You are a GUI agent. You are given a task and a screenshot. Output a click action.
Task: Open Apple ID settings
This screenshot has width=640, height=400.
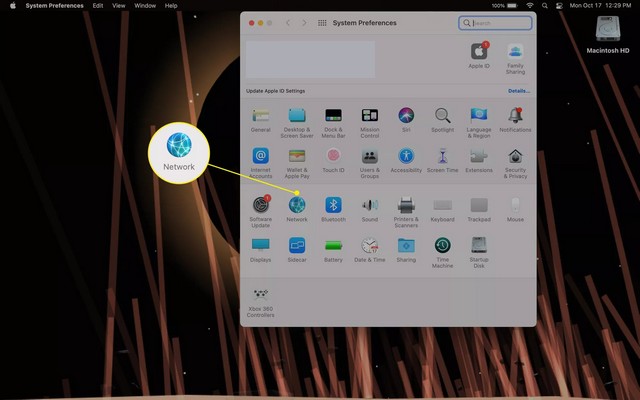click(x=477, y=51)
